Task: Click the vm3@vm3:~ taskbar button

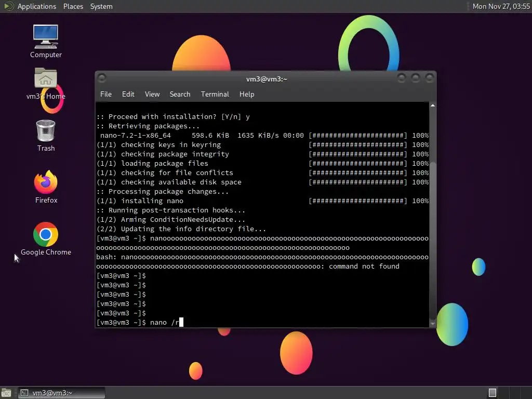Action: click(x=61, y=393)
